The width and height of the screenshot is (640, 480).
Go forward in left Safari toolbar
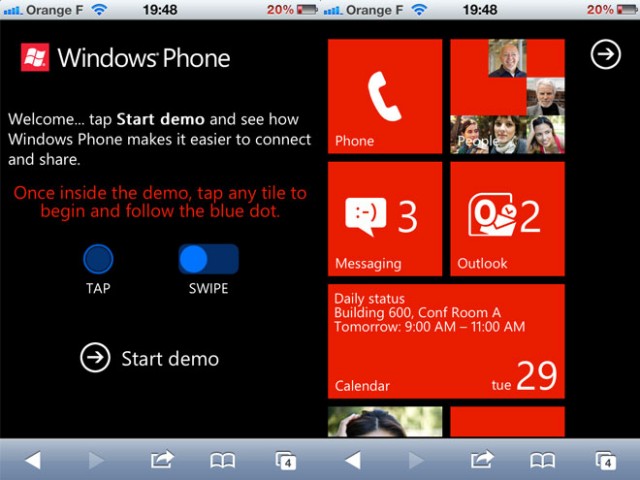(x=96, y=460)
